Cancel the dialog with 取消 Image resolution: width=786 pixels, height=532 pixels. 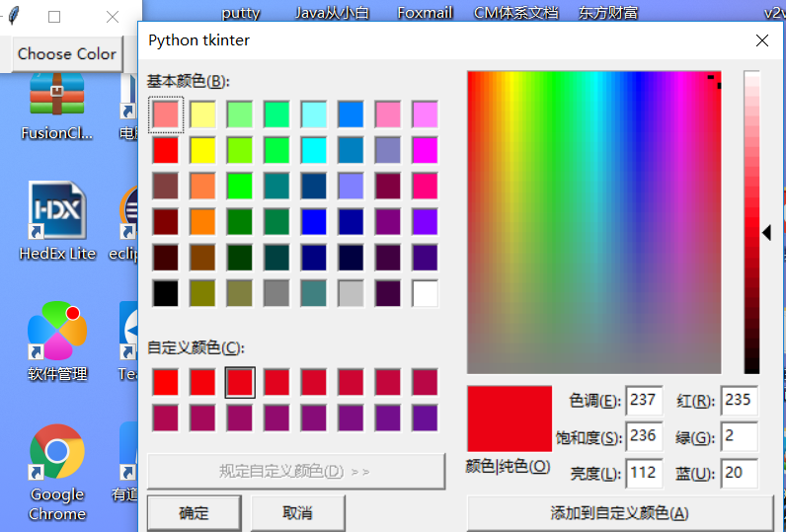(x=297, y=513)
